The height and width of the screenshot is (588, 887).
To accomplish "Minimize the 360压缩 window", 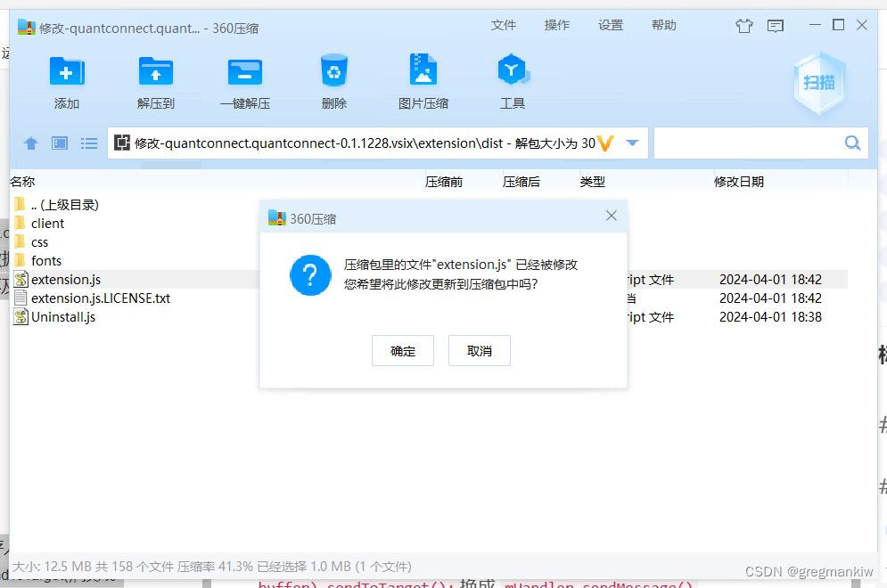I will pyautogui.click(x=815, y=25).
